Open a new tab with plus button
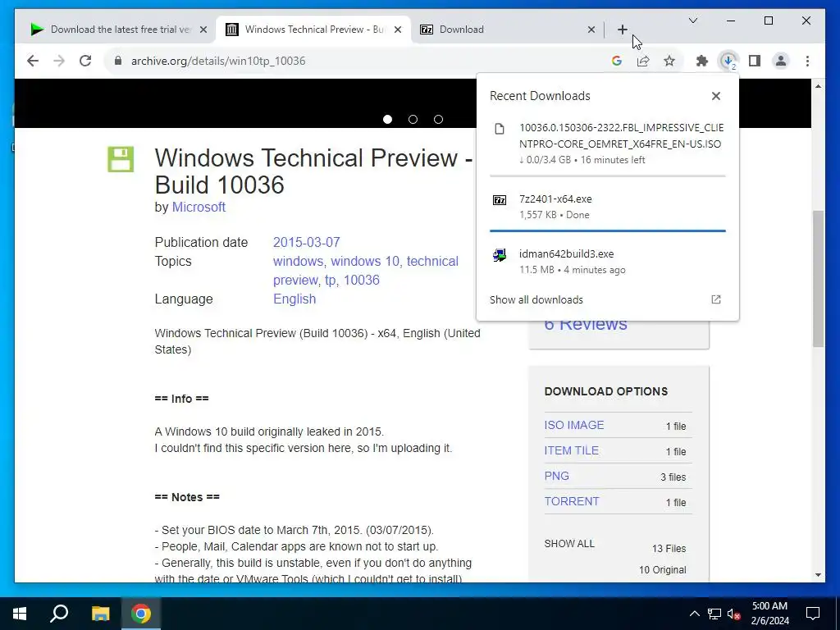 (622, 30)
